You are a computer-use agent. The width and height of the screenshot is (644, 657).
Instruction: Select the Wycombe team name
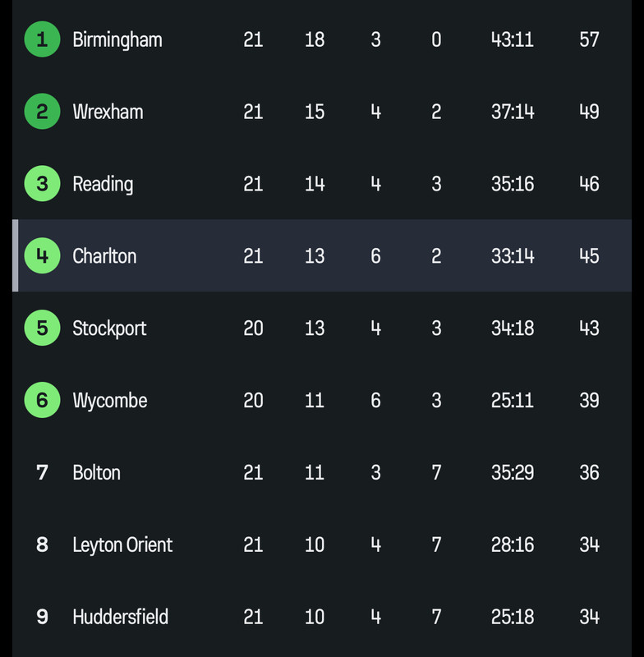(110, 401)
